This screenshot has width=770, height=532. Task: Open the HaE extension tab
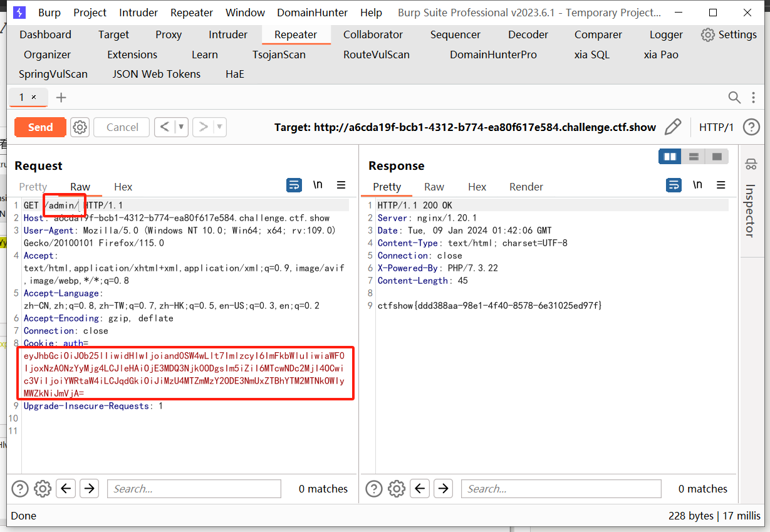(235, 74)
